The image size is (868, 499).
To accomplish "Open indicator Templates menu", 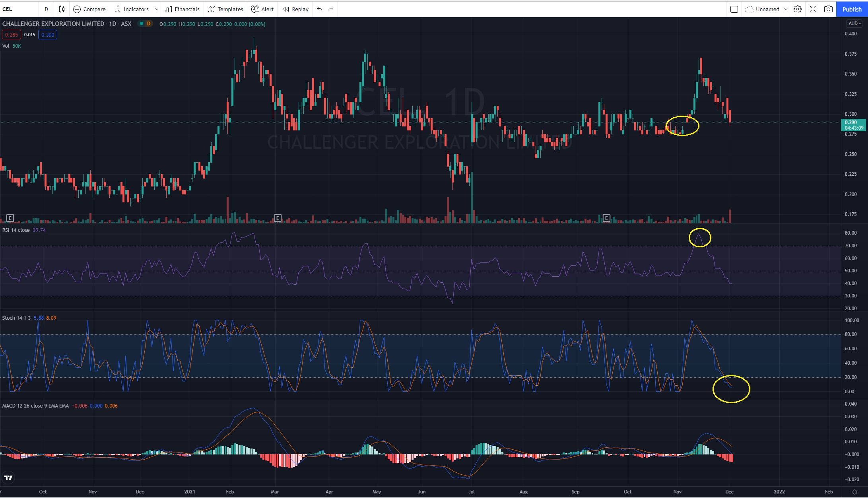I will point(225,9).
